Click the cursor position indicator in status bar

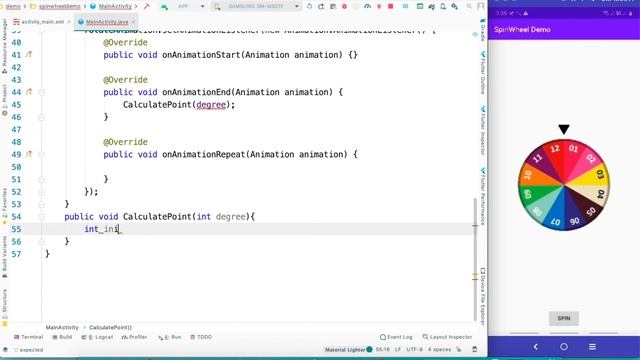(382, 350)
